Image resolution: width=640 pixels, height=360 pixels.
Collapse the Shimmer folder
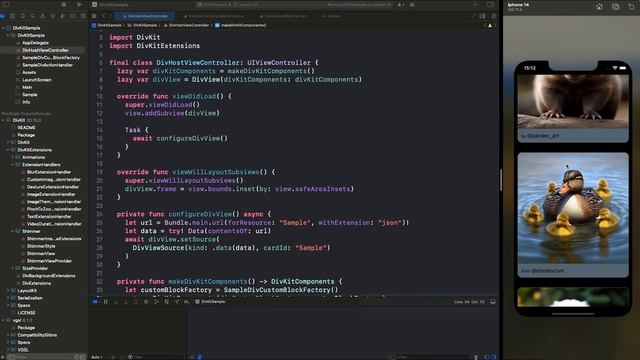pos(13,231)
